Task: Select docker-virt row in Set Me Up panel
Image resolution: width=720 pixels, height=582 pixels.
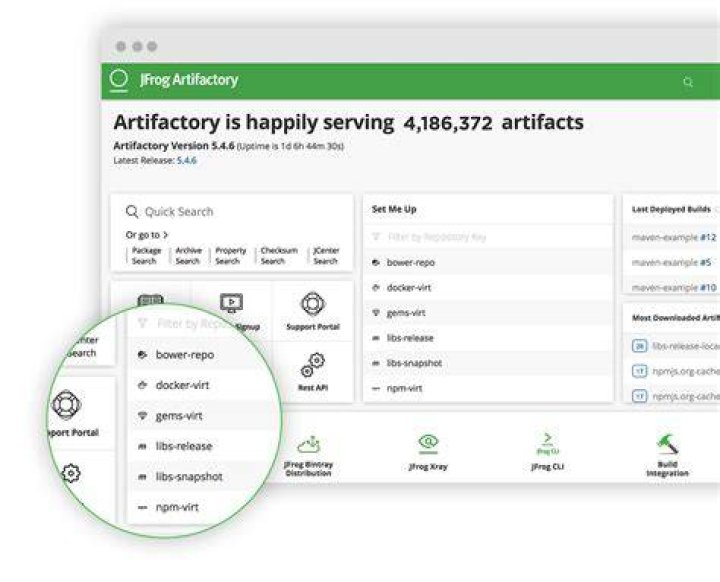Action: coord(488,288)
